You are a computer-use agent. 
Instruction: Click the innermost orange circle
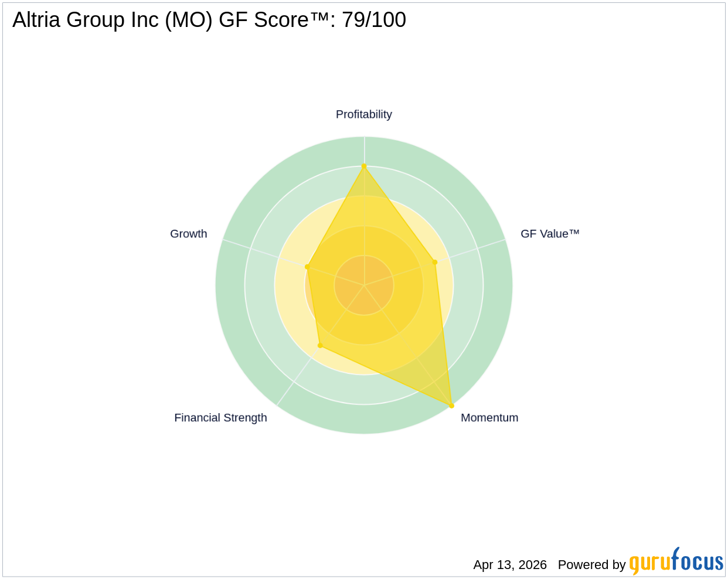(364, 285)
